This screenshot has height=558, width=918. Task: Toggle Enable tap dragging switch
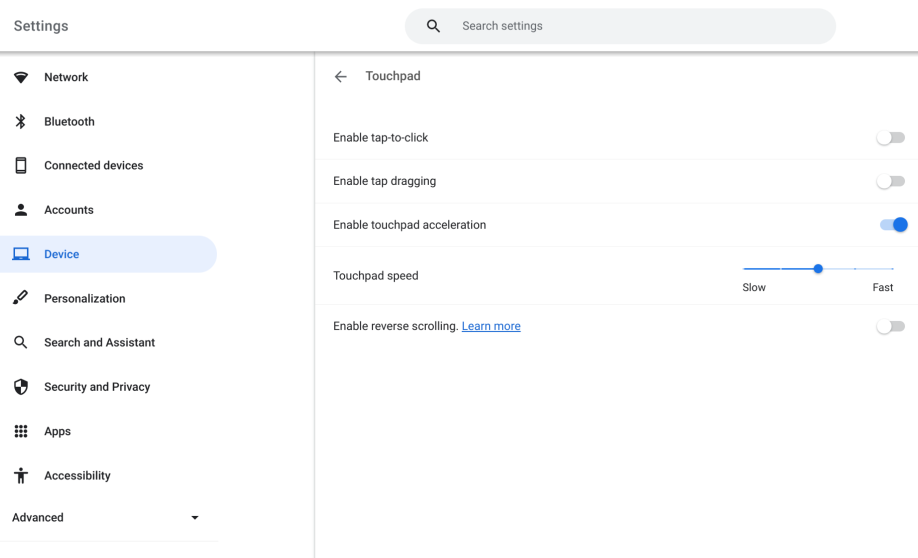click(890, 182)
